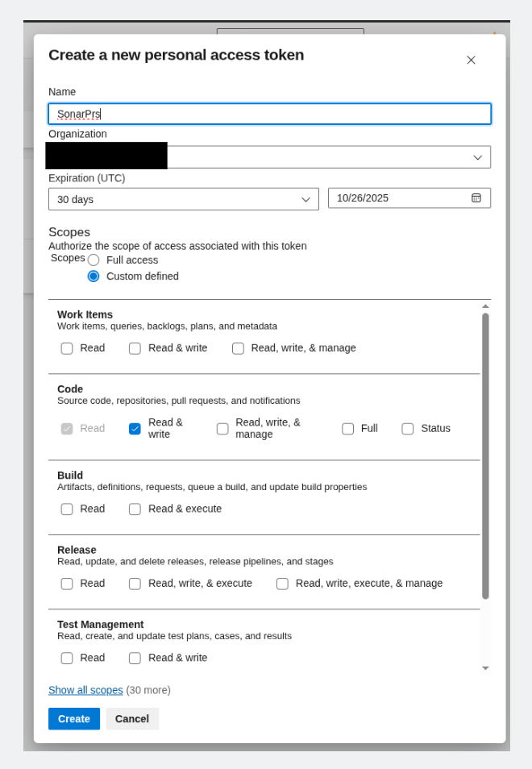Image resolution: width=532 pixels, height=769 pixels.
Task: Tick the Code Status checkbox
Action: pyautogui.click(x=408, y=429)
